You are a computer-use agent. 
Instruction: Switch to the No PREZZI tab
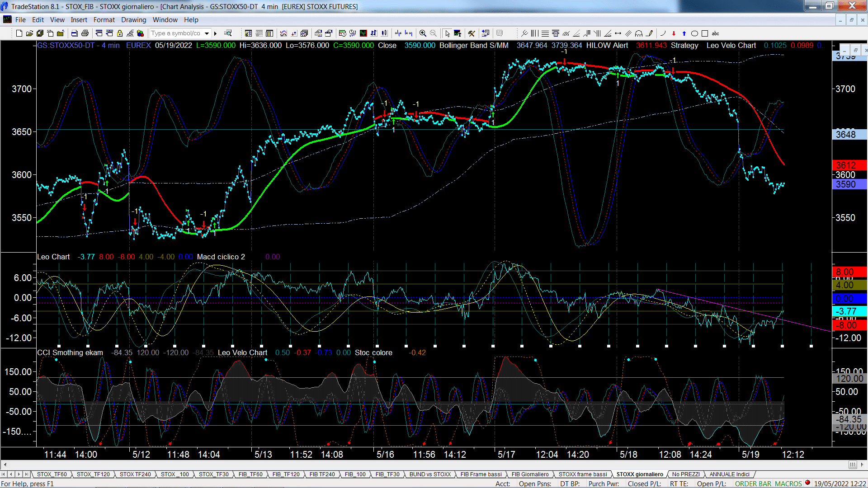686,474
